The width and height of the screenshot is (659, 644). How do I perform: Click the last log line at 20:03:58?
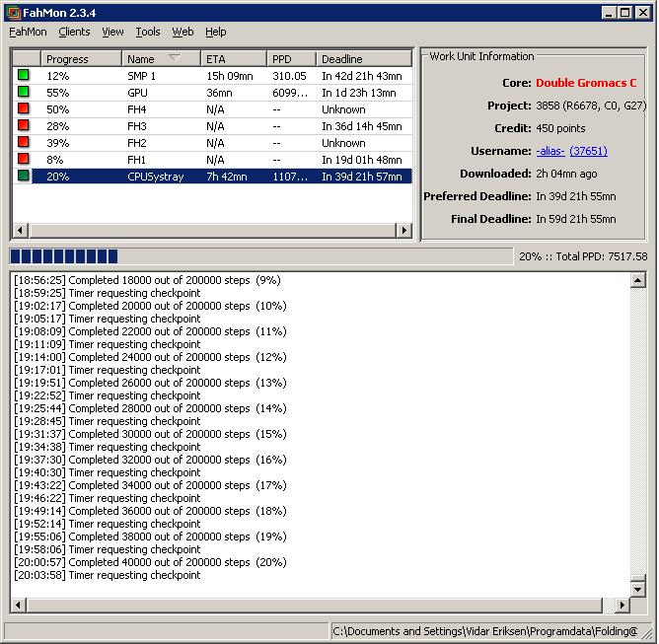pyautogui.click(x=108, y=575)
